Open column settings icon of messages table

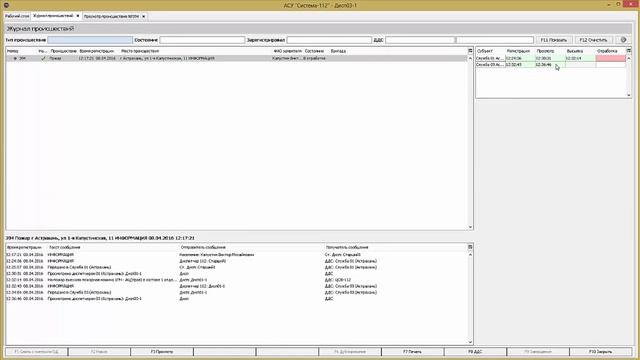470,247
